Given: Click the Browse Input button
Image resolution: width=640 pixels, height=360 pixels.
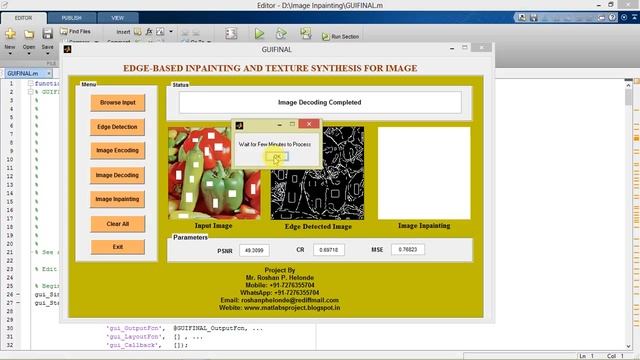Looking at the screenshot, I should click(118, 103).
